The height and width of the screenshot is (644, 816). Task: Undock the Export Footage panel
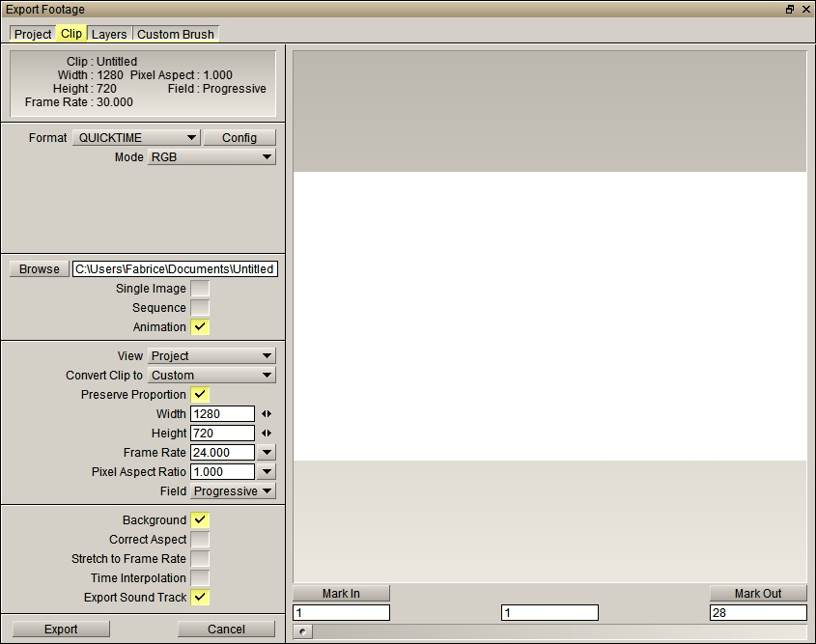click(x=790, y=10)
